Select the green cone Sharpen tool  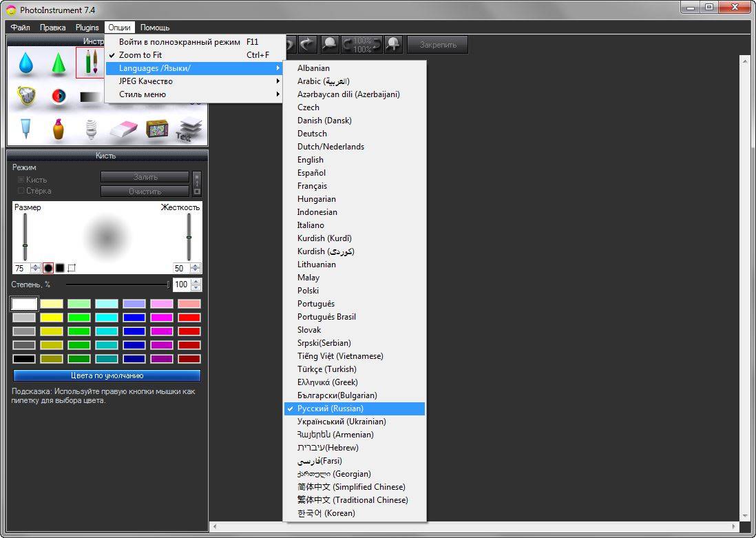pos(59,63)
